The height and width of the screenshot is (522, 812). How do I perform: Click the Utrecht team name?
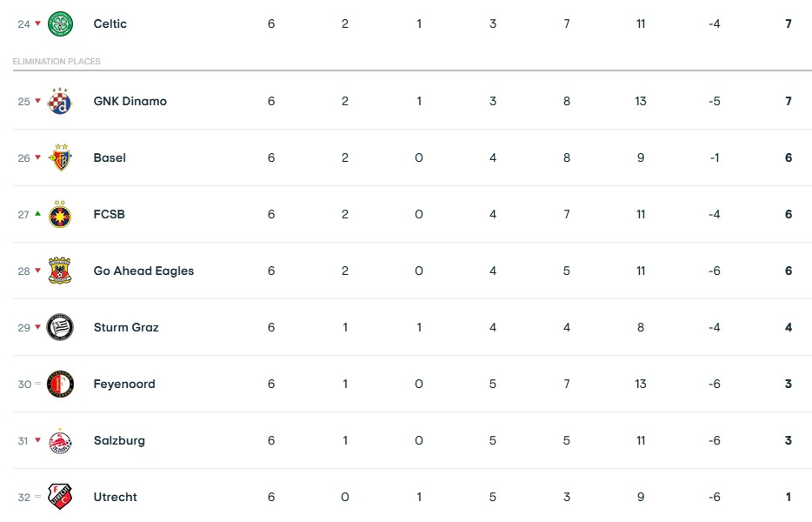coord(116,497)
